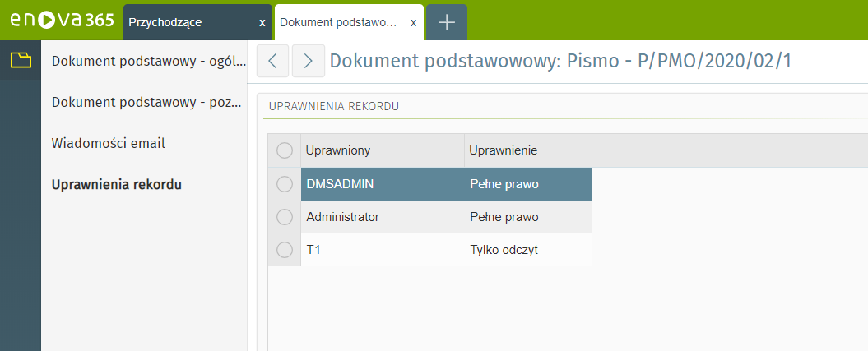Open Wiadomości email section
The width and height of the screenshot is (868, 351).
tap(109, 143)
